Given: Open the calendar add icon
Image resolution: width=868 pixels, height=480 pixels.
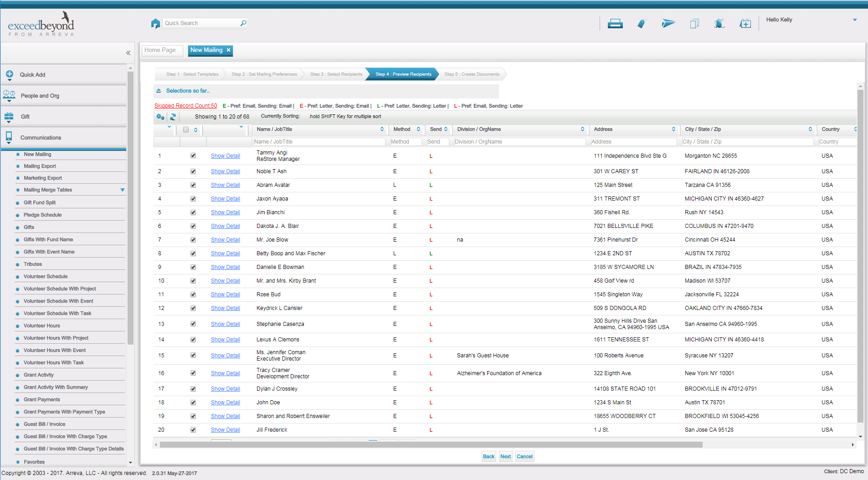Looking at the screenshot, I should 745,24.
